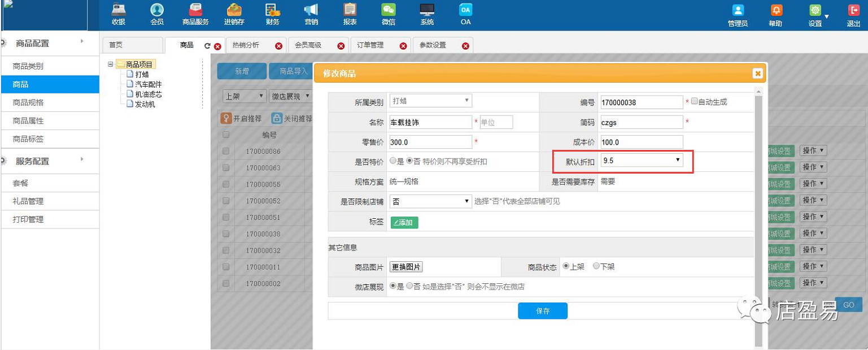Open the 是否限制店铺 dropdown
Image resolution: width=868 pixels, height=350 pixels.
click(x=431, y=201)
